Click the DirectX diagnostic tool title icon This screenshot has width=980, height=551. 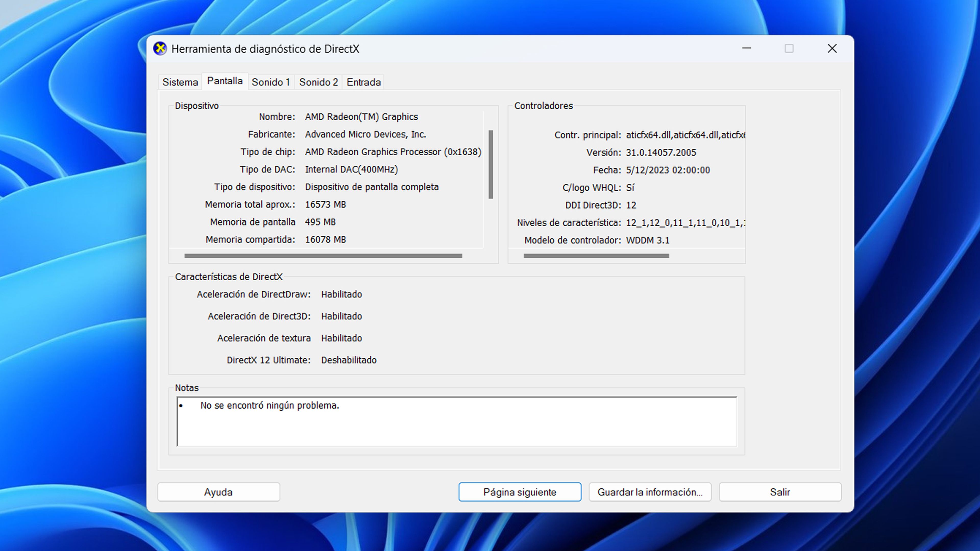click(x=160, y=49)
